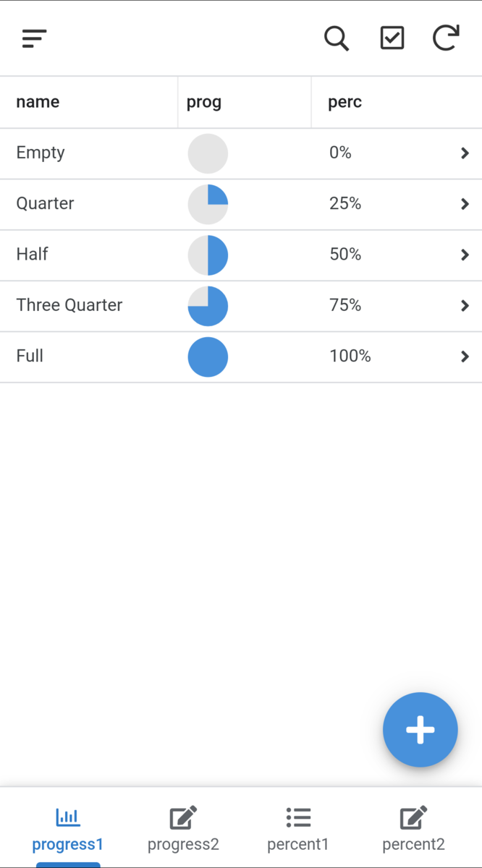This screenshot has height=868, width=482.
Task: Tap the refresh icon to reload data
Action: [x=446, y=38]
